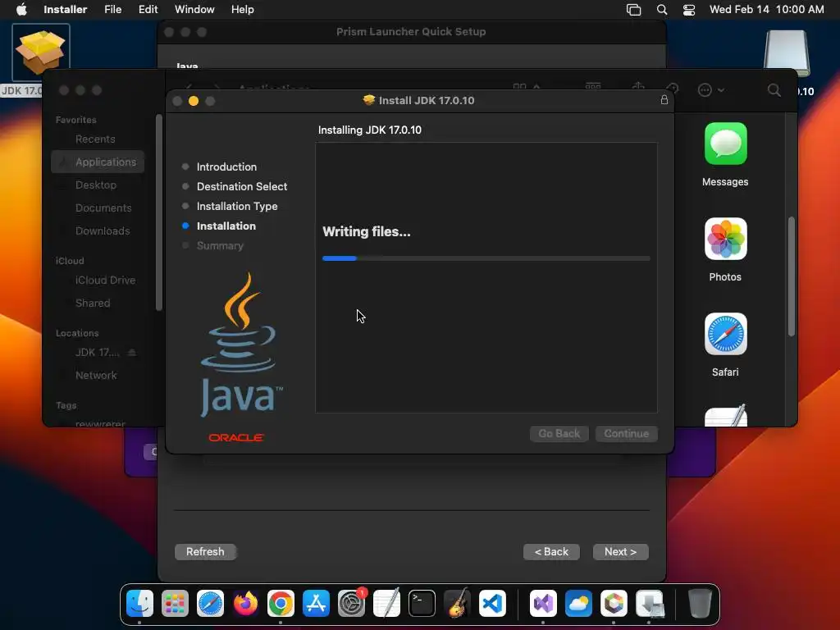Open Google Chrome from the Dock

[281, 603]
